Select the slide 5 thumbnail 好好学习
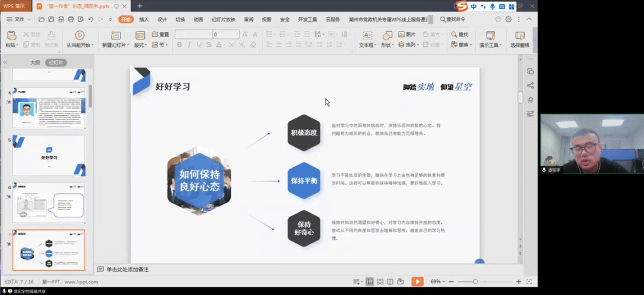This screenshot has height=295, width=644. [49, 155]
